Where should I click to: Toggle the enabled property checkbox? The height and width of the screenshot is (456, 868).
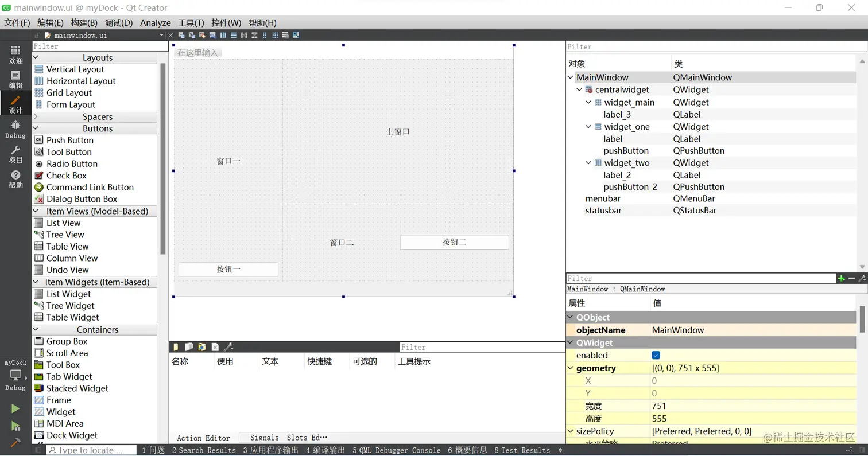point(656,356)
